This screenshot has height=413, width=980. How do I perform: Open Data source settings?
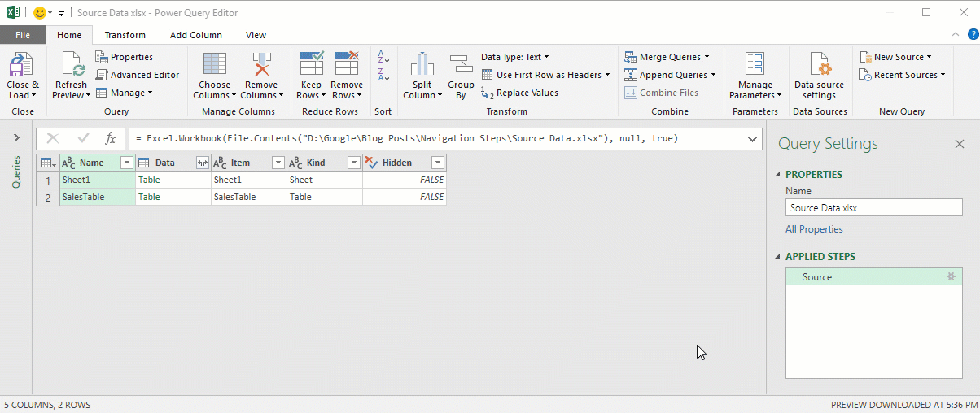(819, 76)
